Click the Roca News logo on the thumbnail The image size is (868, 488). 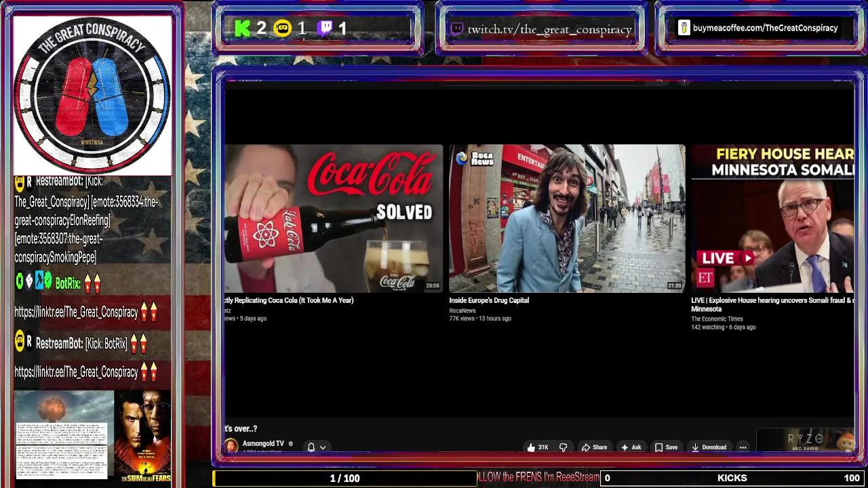[474, 158]
